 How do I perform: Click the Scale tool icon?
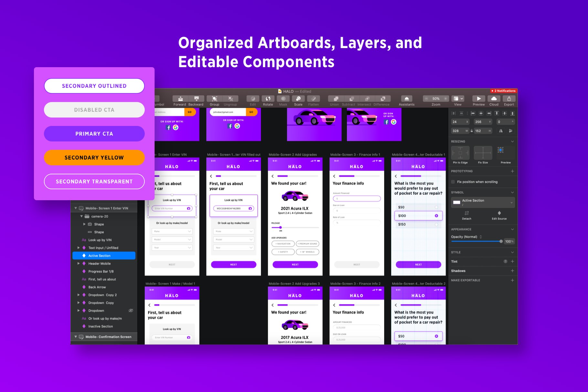[298, 99]
